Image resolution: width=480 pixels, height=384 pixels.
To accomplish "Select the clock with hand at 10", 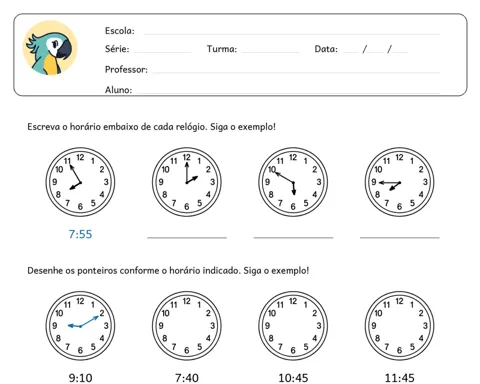I will pyautogui.click(x=293, y=182).
